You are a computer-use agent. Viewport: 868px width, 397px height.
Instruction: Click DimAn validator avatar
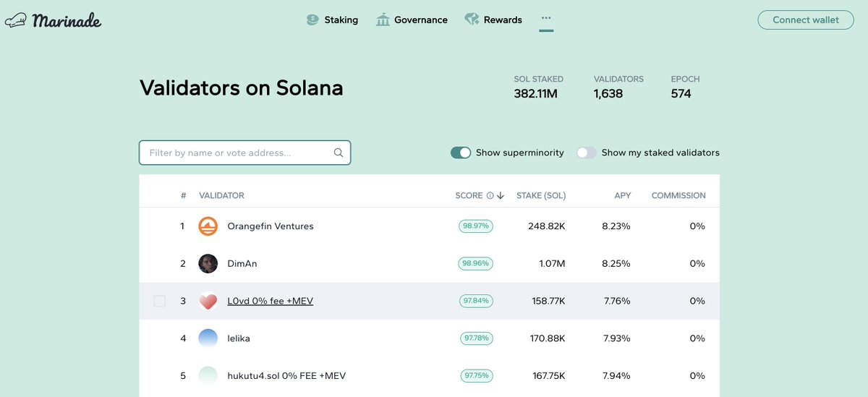tap(208, 263)
